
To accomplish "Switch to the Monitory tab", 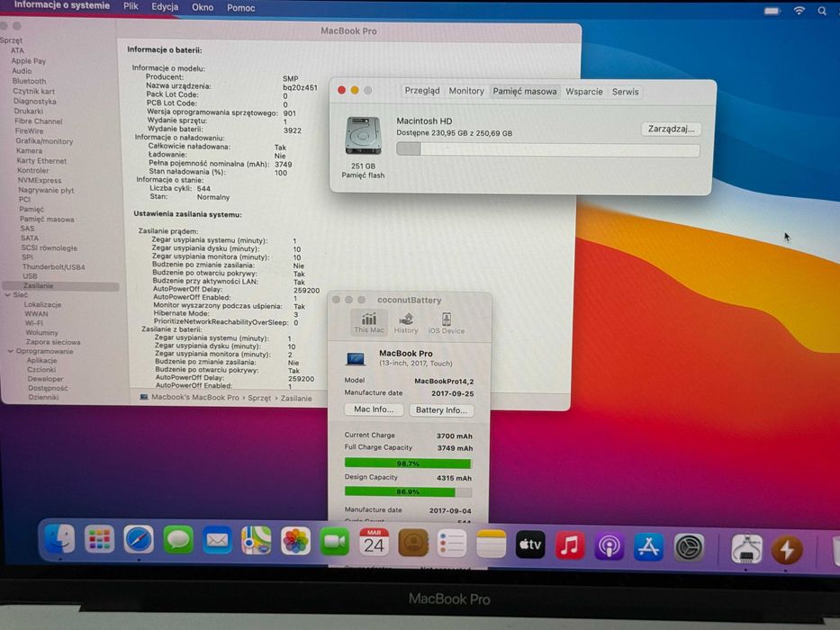I will (x=466, y=91).
